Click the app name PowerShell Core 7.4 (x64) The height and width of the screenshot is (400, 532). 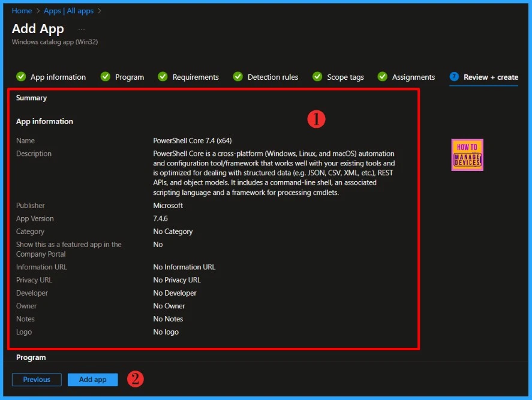193,140
